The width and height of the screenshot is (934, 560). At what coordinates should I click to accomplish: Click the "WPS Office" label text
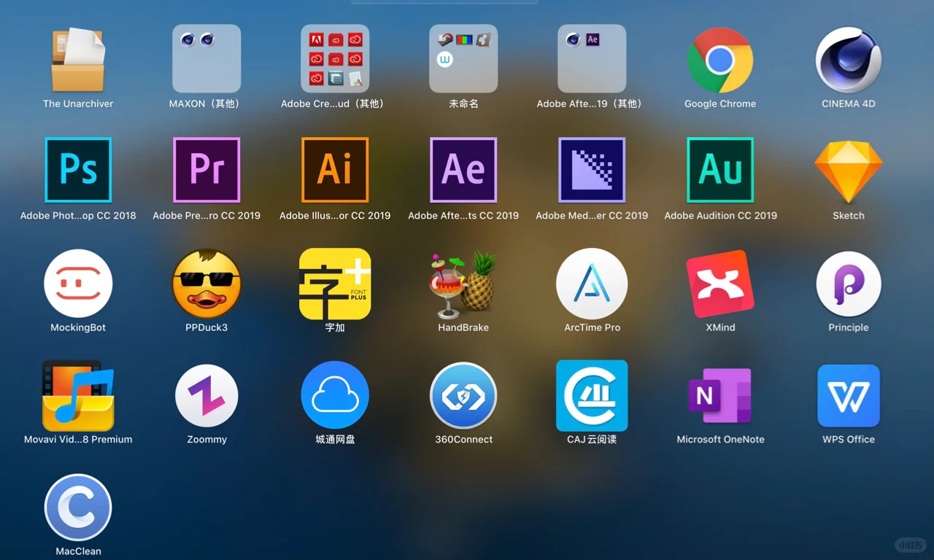pyautogui.click(x=849, y=439)
